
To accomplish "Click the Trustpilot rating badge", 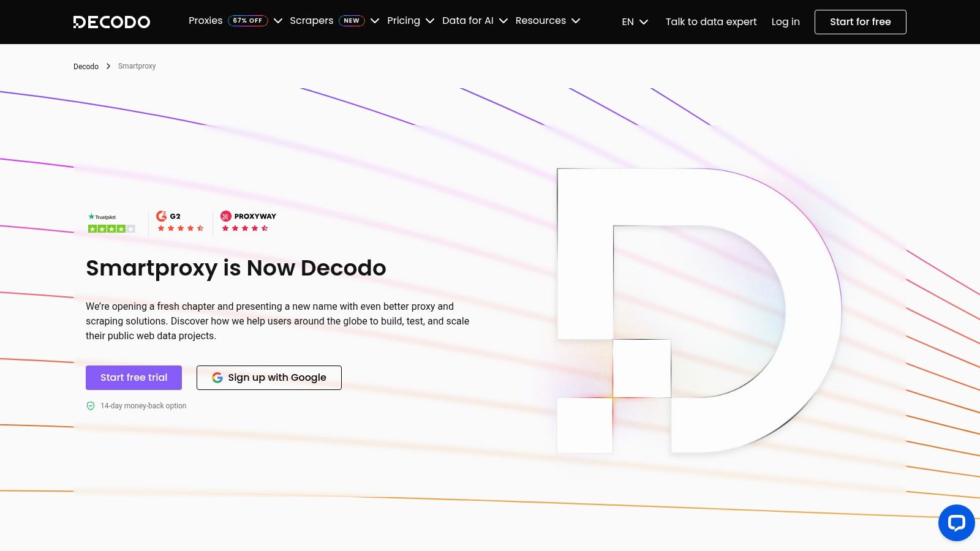I will pyautogui.click(x=111, y=222).
